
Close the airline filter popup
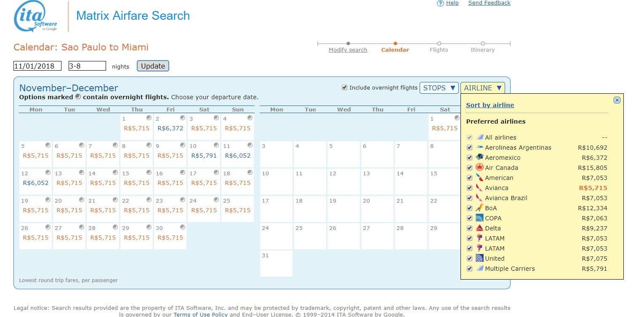coord(617,100)
